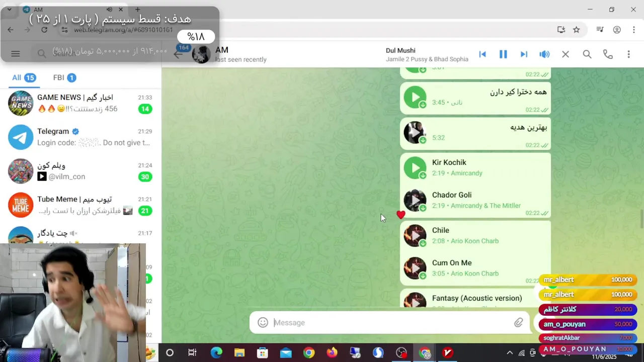Switch to the All chats folder tab
Viewport: 644px width, 362px height.
(x=24, y=77)
